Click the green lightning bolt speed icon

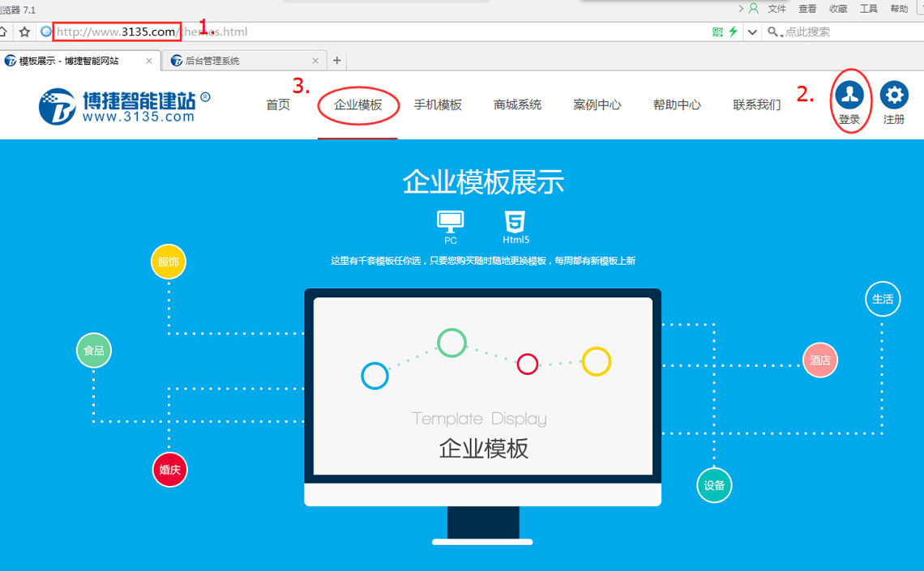tap(734, 32)
